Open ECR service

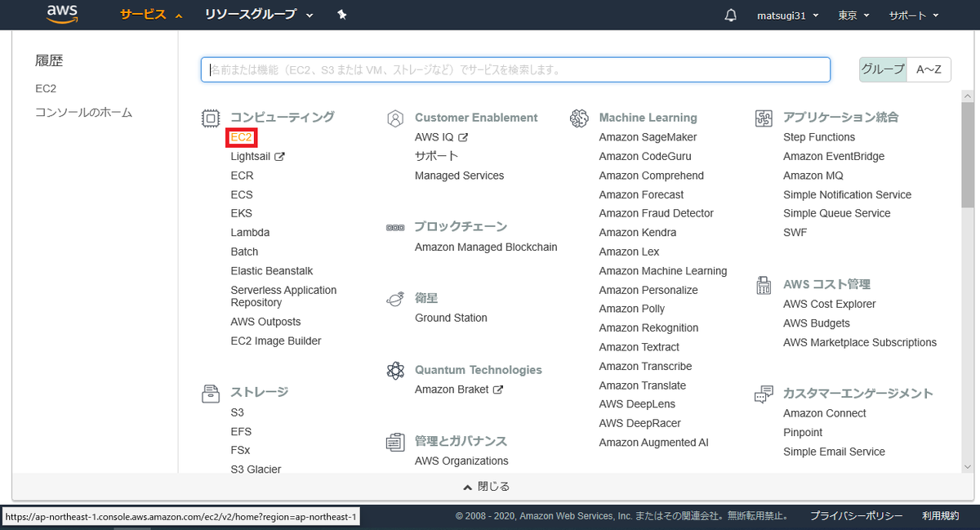(242, 176)
